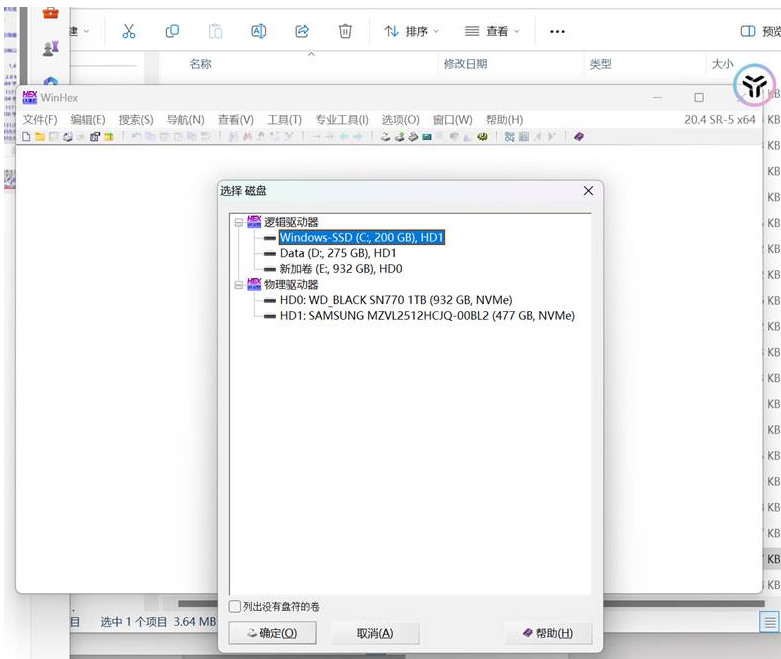The image size is (781, 659).
Task: Click the 确定(O) button
Action: click(x=272, y=633)
